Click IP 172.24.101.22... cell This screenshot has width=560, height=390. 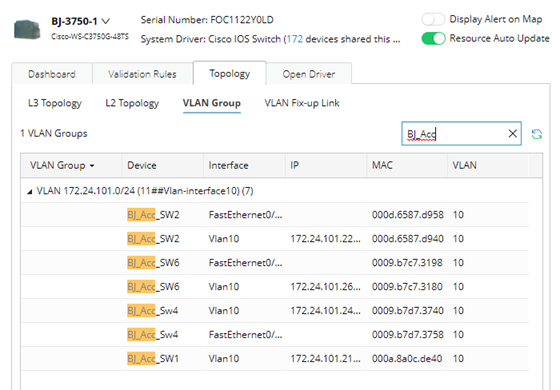(325, 239)
